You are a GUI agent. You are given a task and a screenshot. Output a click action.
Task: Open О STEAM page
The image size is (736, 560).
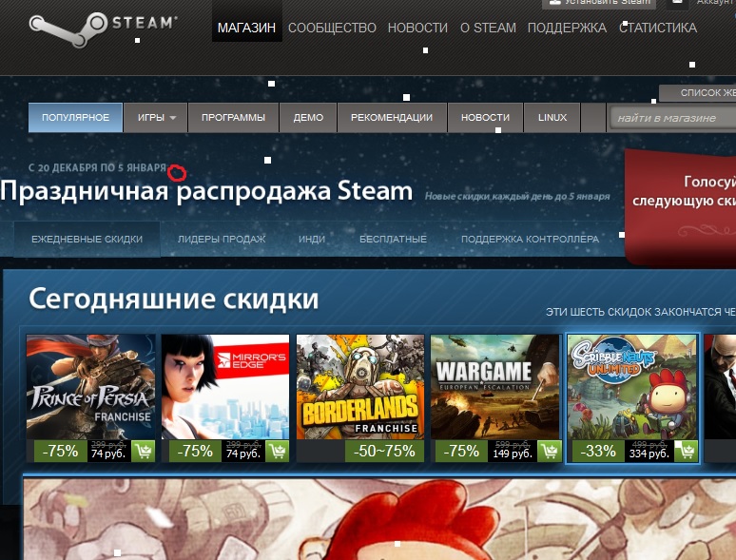(488, 28)
